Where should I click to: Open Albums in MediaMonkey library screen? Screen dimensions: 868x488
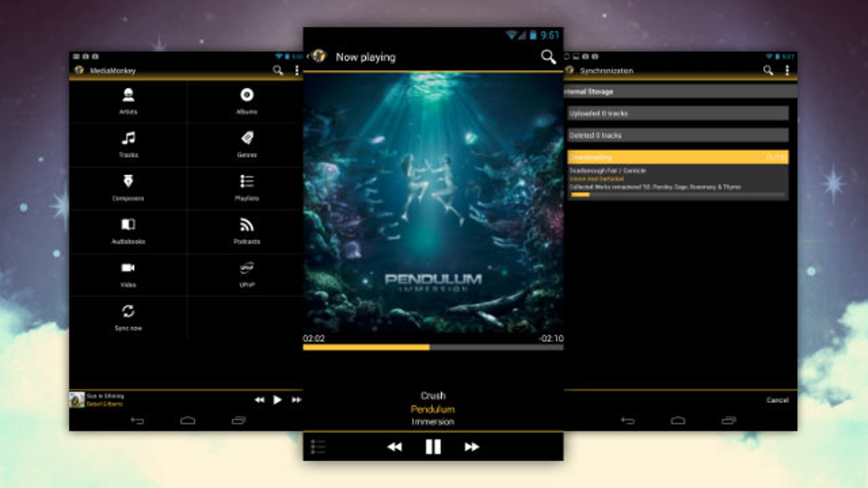(x=247, y=101)
